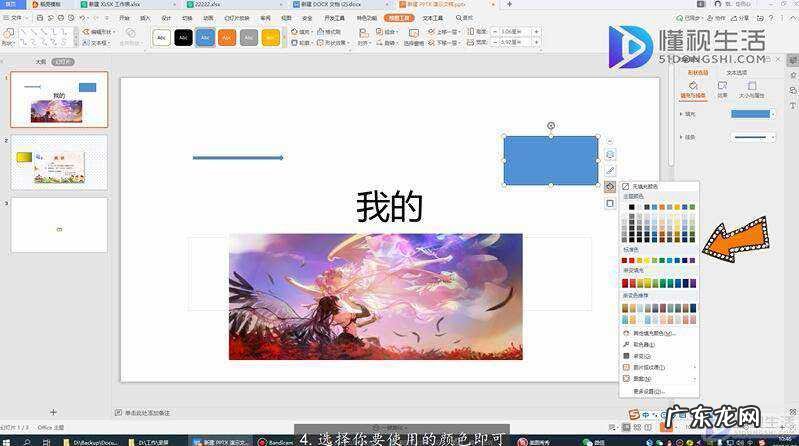This screenshot has width=799, height=446.
Task: Choose Gradient entry in fill menu
Action: tap(637, 356)
